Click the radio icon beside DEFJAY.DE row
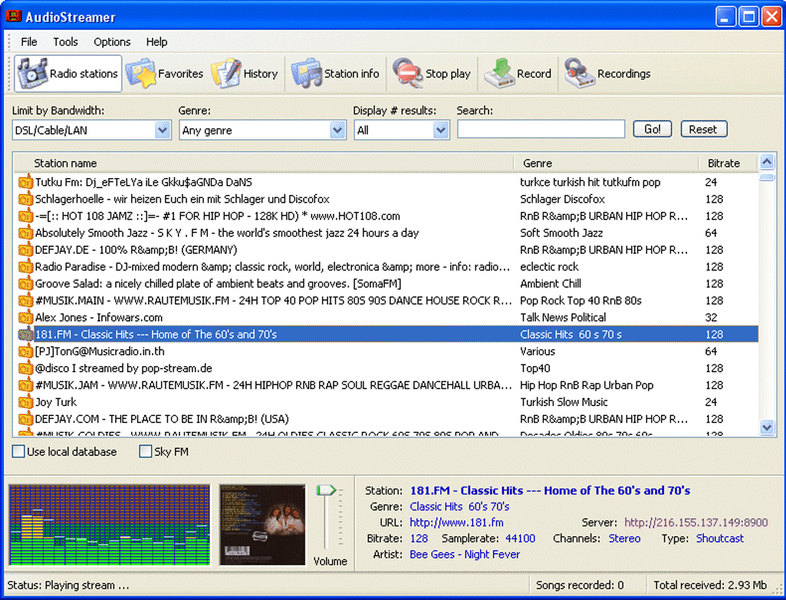786x600 pixels. 25,250
